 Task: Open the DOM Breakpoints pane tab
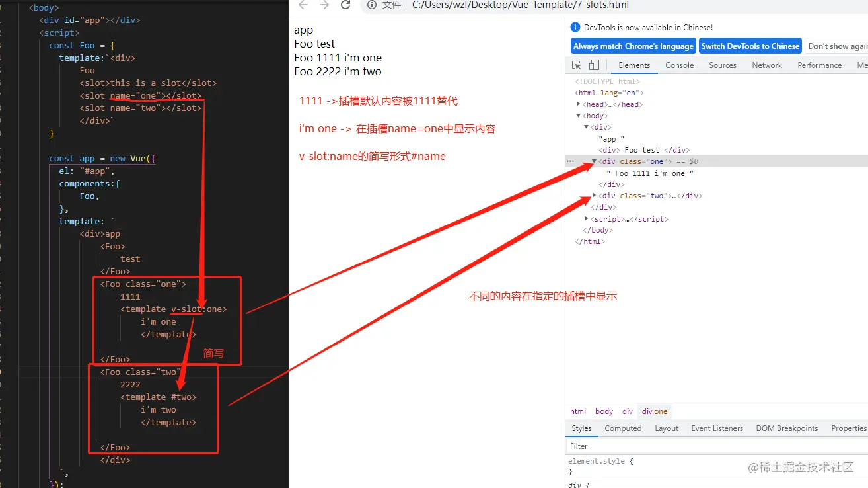tap(787, 428)
